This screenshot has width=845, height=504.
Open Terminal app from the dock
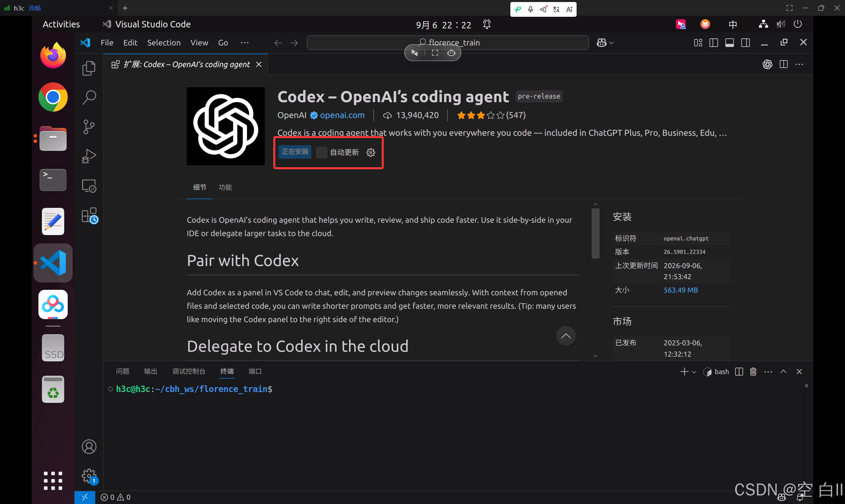(53, 180)
